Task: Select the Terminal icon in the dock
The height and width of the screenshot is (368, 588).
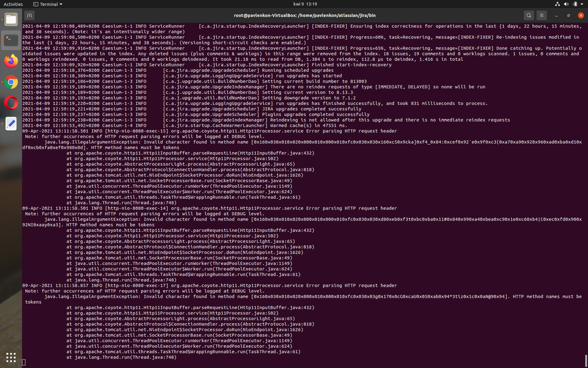Action: point(10,40)
